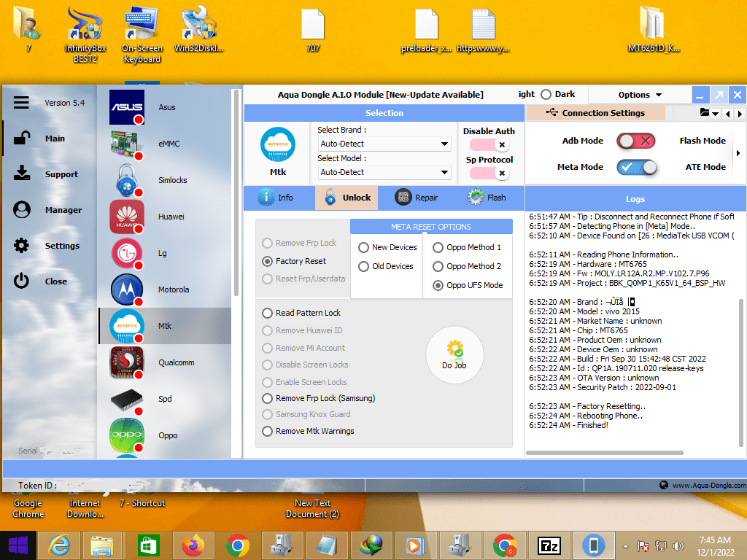This screenshot has height=560, width=747.
Task: Toggle the Sp Protocol switch
Action: (489, 174)
